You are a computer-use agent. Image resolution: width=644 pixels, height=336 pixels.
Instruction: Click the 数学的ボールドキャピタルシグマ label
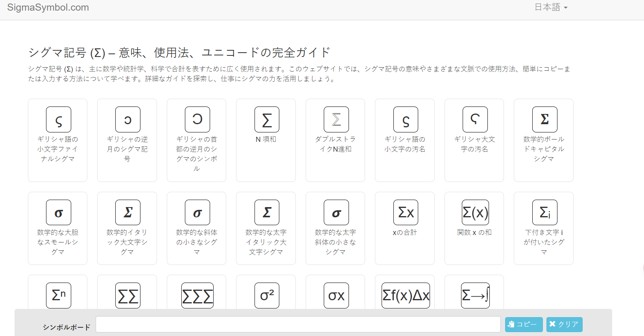click(544, 149)
